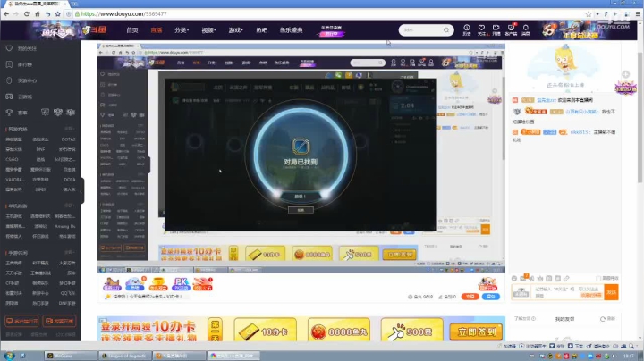Click the orange 充值 recharge button

point(470,296)
